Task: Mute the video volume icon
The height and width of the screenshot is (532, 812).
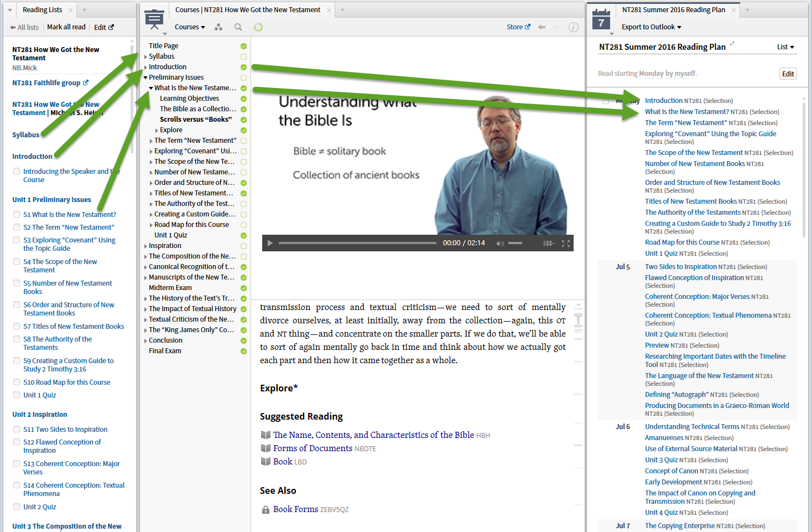Action: click(x=500, y=244)
